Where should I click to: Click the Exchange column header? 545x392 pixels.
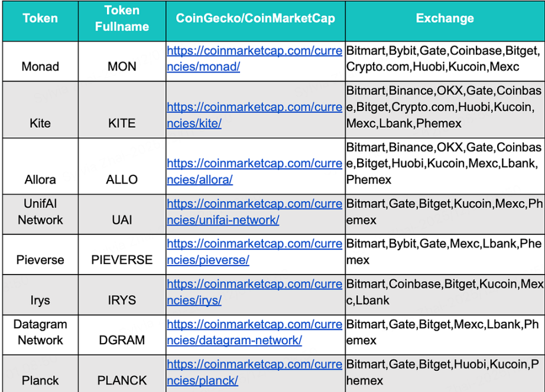point(445,18)
